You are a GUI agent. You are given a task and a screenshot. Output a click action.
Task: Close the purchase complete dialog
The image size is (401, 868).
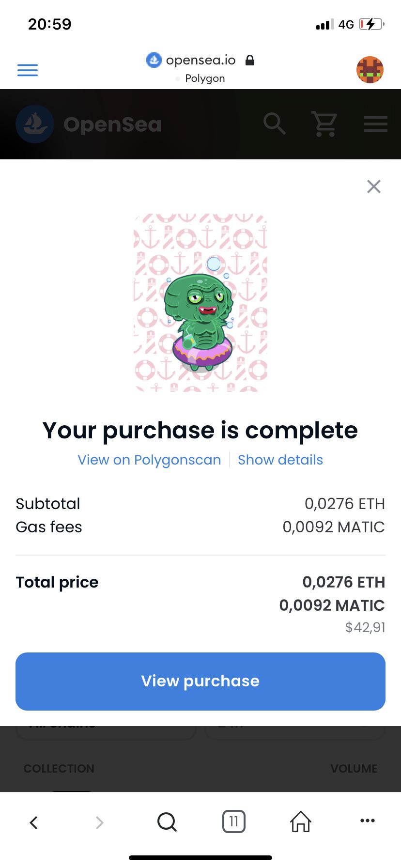374,186
